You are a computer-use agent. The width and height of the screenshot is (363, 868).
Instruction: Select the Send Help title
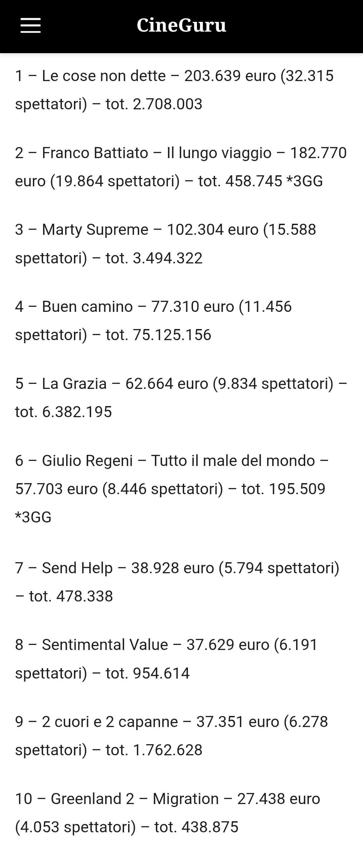click(77, 568)
